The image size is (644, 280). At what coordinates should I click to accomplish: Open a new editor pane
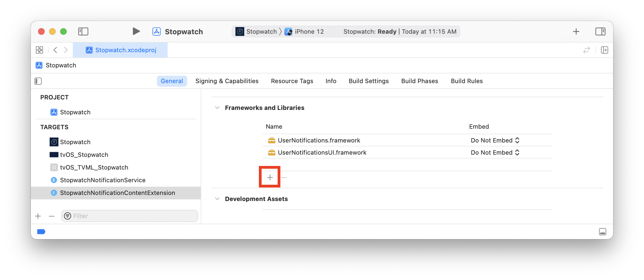tap(605, 50)
